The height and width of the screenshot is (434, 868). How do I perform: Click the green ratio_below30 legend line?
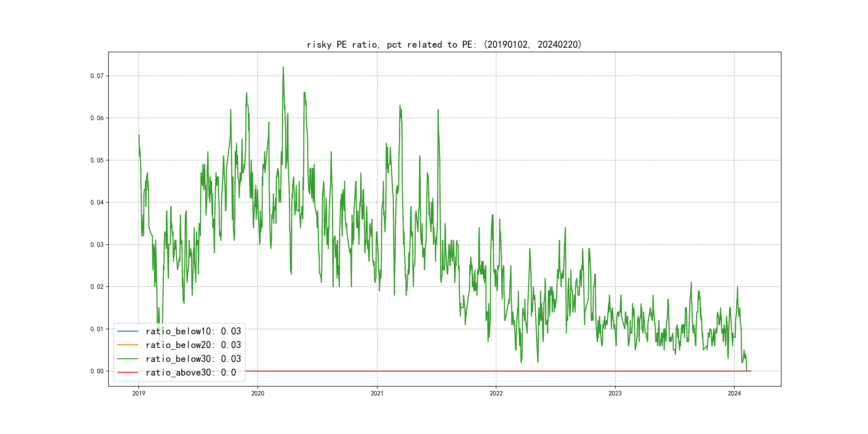tap(127, 359)
